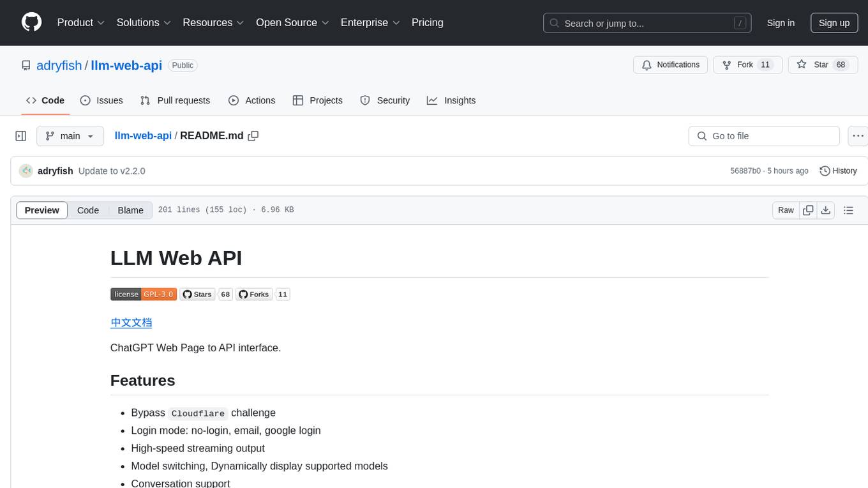The width and height of the screenshot is (868, 488).
Task: Click the star count 68
Action: point(841,65)
